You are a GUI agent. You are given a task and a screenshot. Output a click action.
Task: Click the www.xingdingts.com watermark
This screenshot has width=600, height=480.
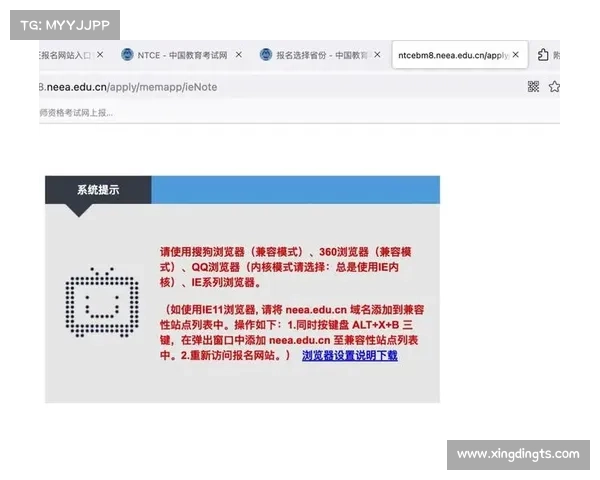tap(517, 454)
